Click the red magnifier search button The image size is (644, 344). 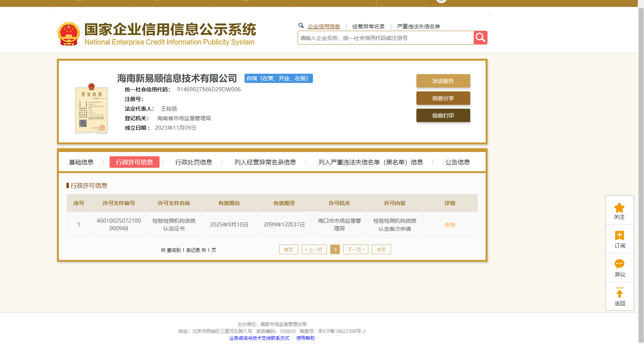(480, 38)
